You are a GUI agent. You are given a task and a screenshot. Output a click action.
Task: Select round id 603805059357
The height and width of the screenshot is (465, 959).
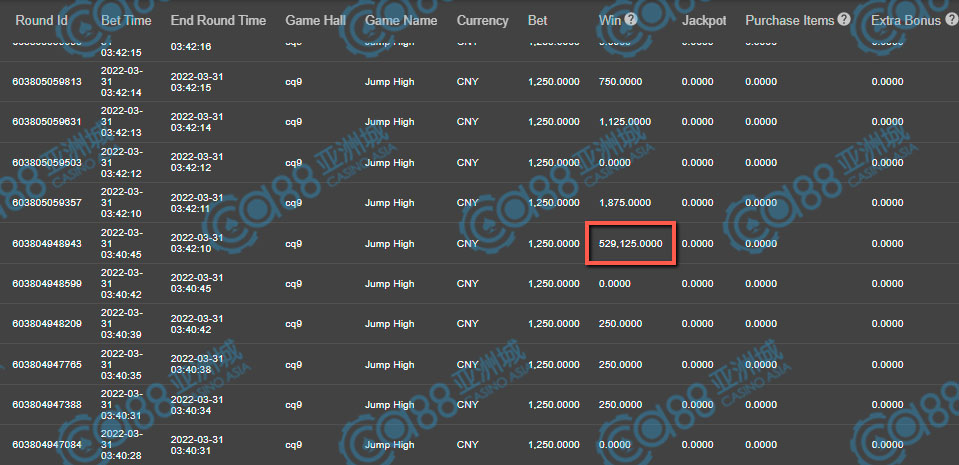click(x=47, y=203)
